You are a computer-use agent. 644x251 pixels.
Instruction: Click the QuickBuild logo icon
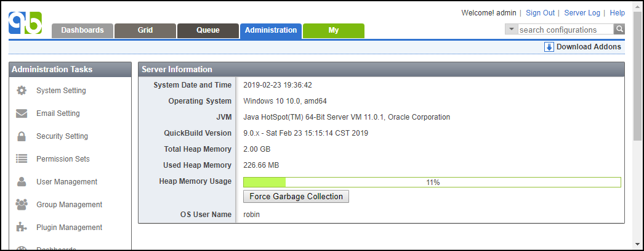pos(25,23)
